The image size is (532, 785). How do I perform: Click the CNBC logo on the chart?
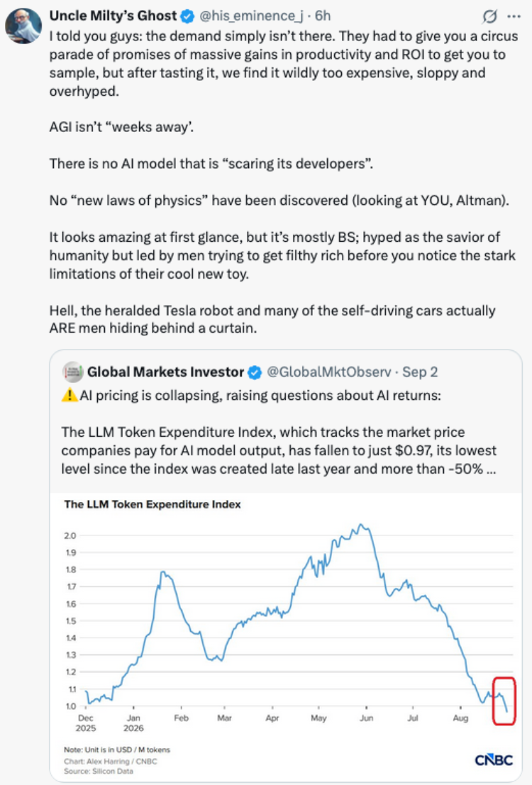[494, 760]
